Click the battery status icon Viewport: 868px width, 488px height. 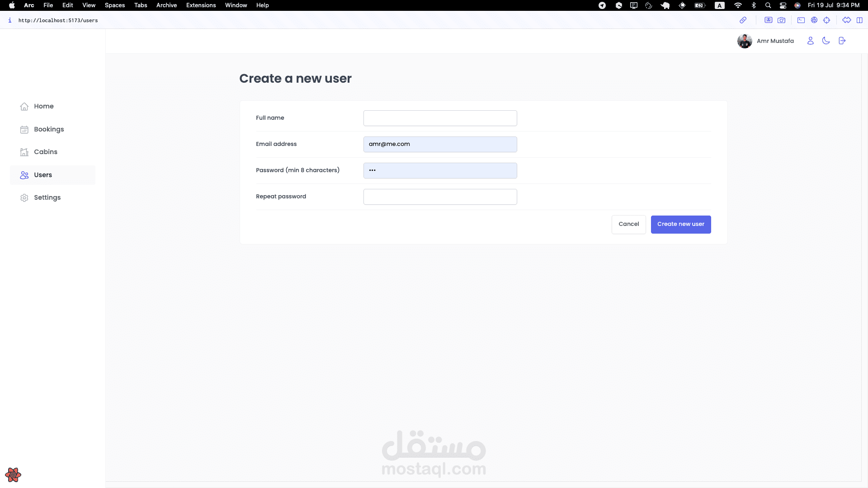(700, 5)
